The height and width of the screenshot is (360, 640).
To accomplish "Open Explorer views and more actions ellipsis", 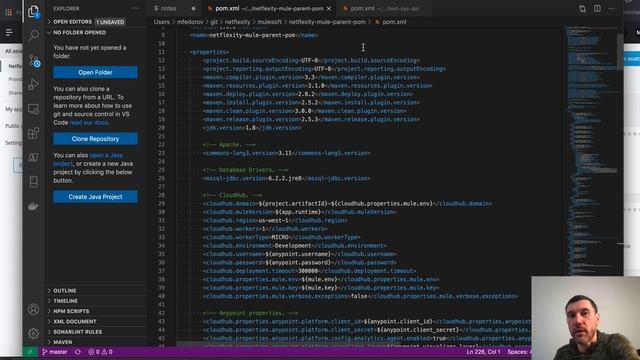I will pos(135,9).
